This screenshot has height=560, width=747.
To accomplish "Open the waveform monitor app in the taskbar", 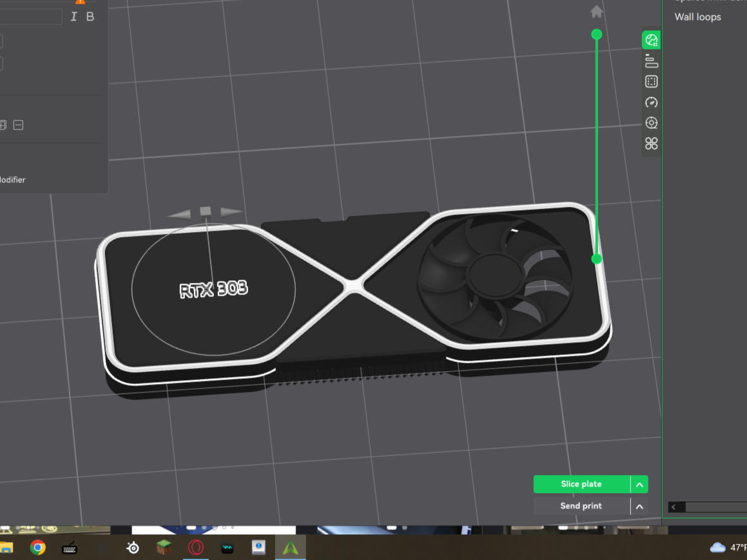I will coord(228,548).
